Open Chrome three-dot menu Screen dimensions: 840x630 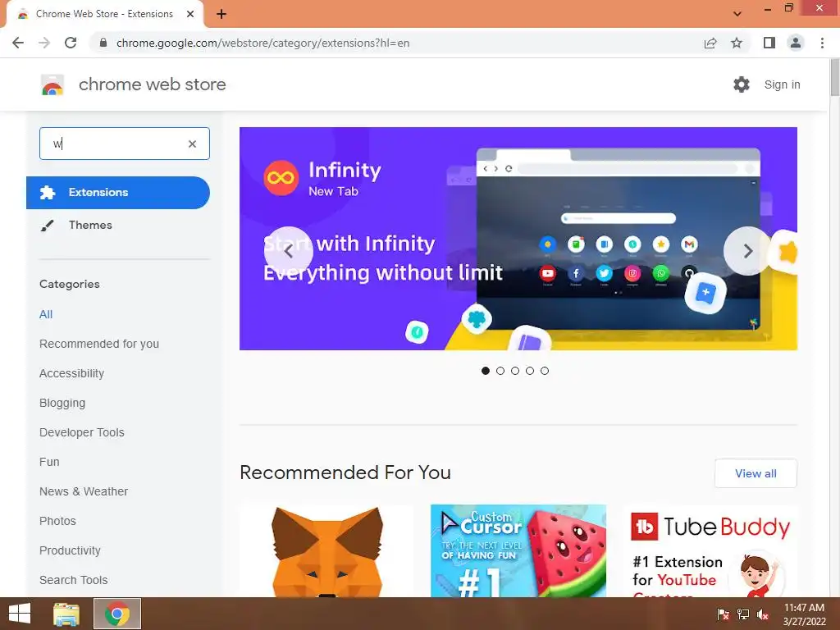(822, 43)
